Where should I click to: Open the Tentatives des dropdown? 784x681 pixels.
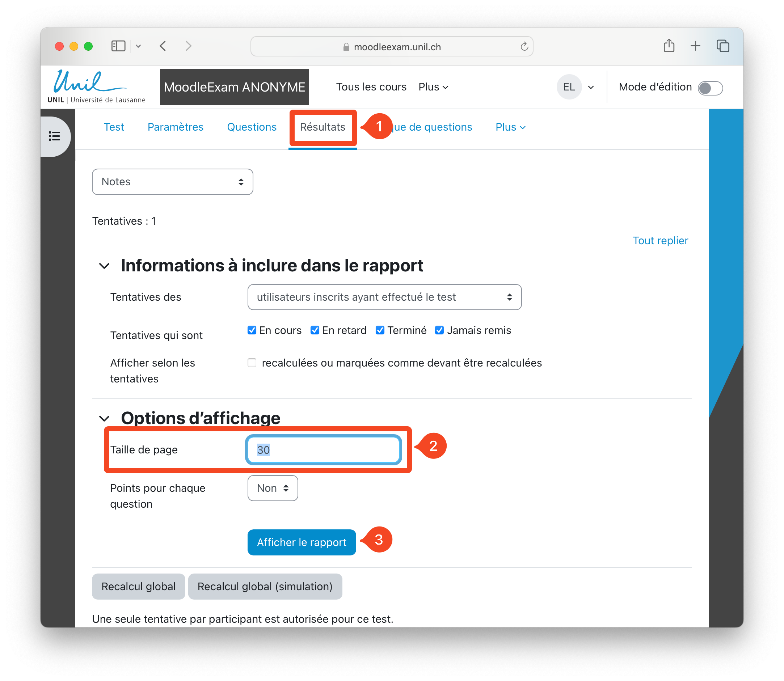pos(384,297)
